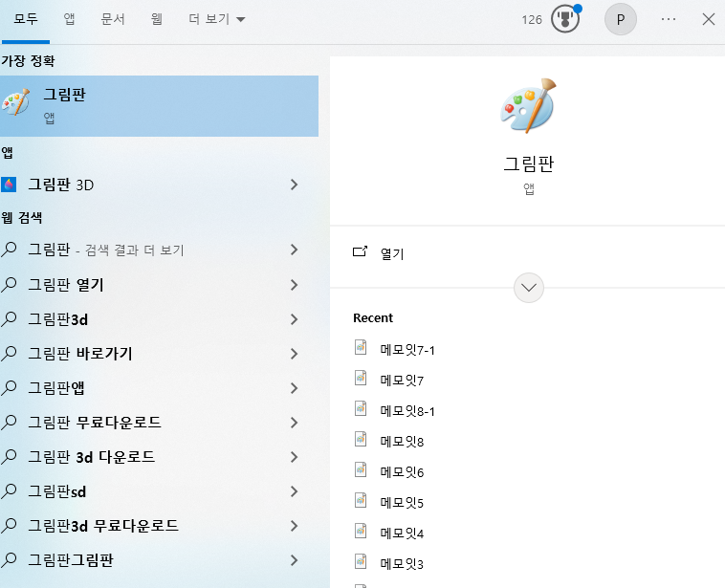Click the 열기 open-window icon
Screen dimensions: 725x588
(x=361, y=251)
